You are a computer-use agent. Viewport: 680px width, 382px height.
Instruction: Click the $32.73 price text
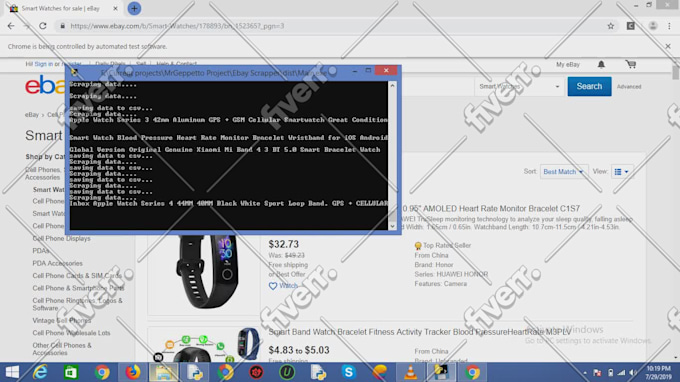[x=284, y=244]
